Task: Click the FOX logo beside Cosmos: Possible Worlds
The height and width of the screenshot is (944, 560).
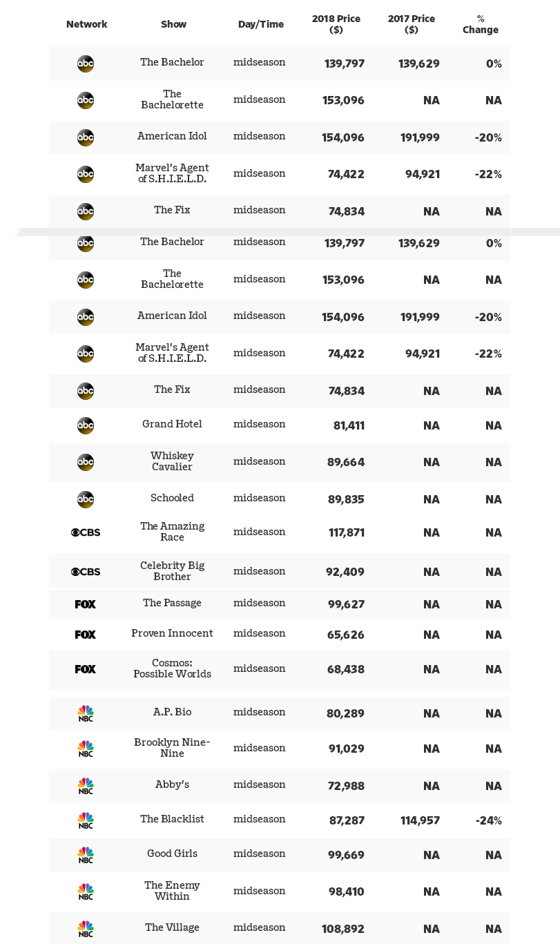Action: (86, 669)
